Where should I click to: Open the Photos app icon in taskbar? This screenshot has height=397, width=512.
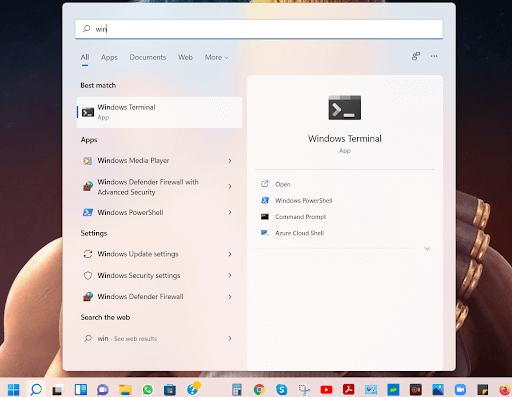438,389
